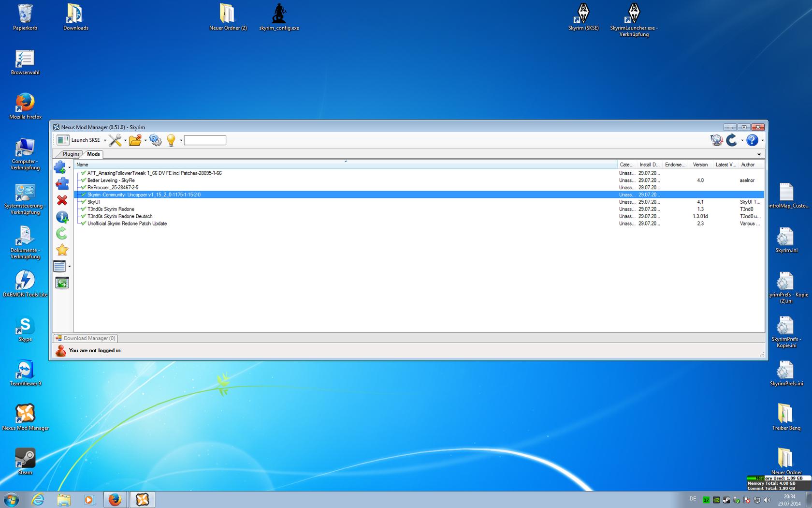Toggle checkmark for Better Leveling - SkyRe
Image resolution: width=812 pixels, height=508 pixels.
pyautogui.click(x=84, y=180)
